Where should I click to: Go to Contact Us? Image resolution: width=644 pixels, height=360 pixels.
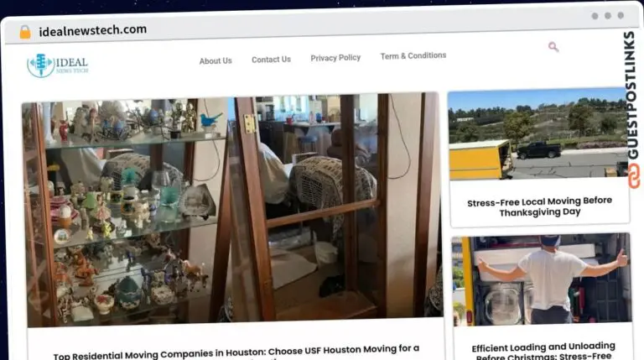[x=271, y=60]
